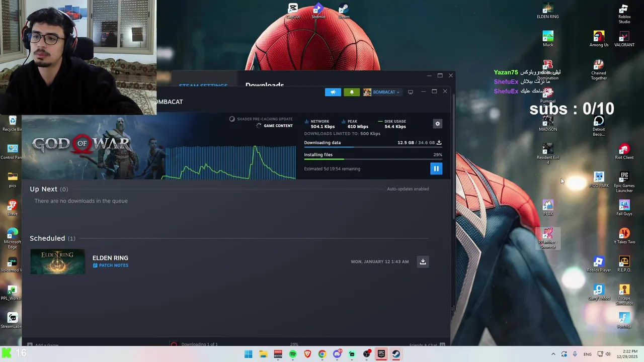644x362 pixels.
Task: Open Epic Games Launcher desktop shortcut
Action: (x=624, y=183)
